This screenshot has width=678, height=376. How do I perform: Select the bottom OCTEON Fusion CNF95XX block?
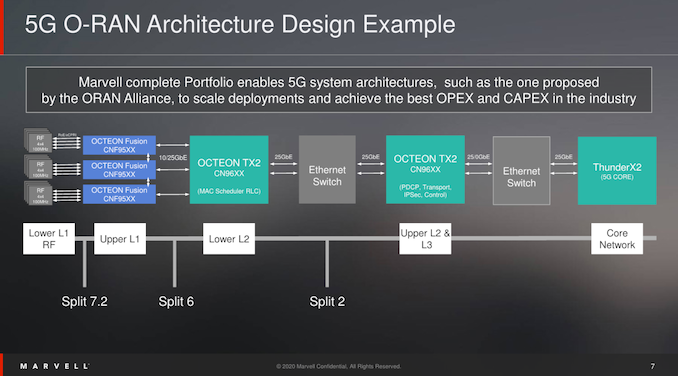click(119, 194)
